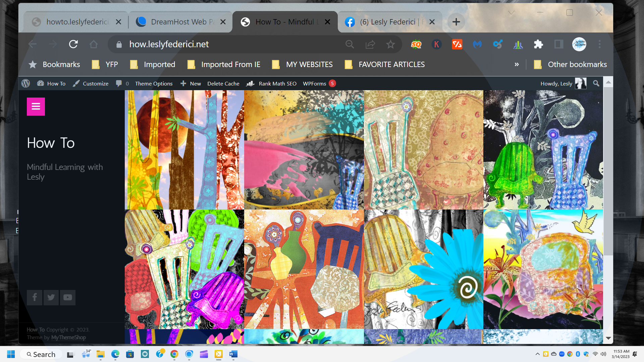Screen dimensions: 644x362
Task: Bookmark this page with the star icon
Action: 390,44
